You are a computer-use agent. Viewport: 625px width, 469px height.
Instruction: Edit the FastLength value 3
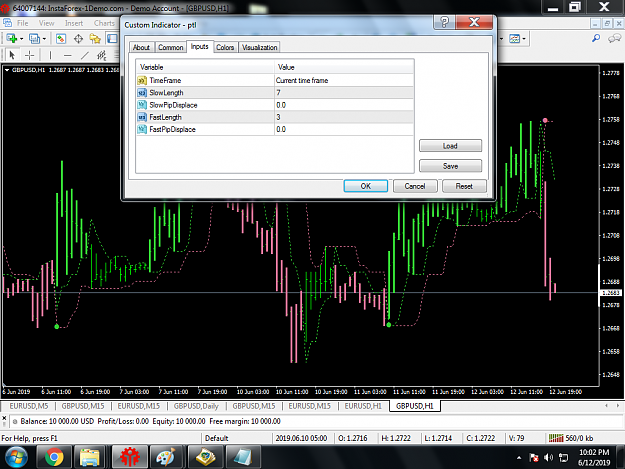coord(344,117)
